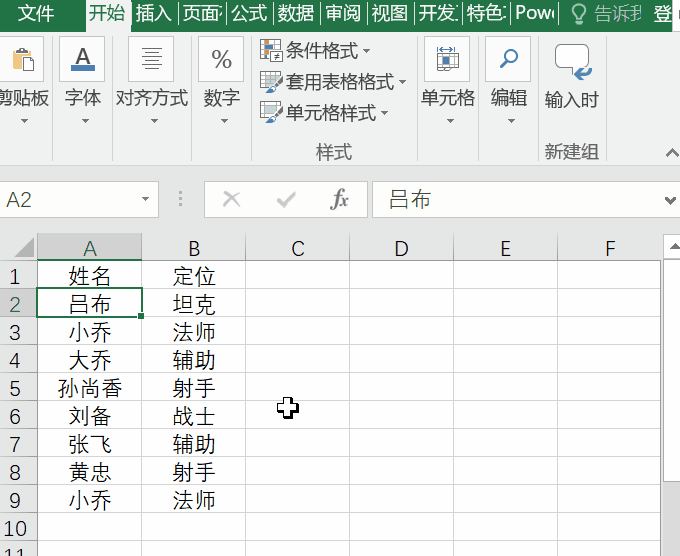The width and height of the screenshot is (680, 556).
Task: Expand the formula bar chevron
Action: click(670, 200)
